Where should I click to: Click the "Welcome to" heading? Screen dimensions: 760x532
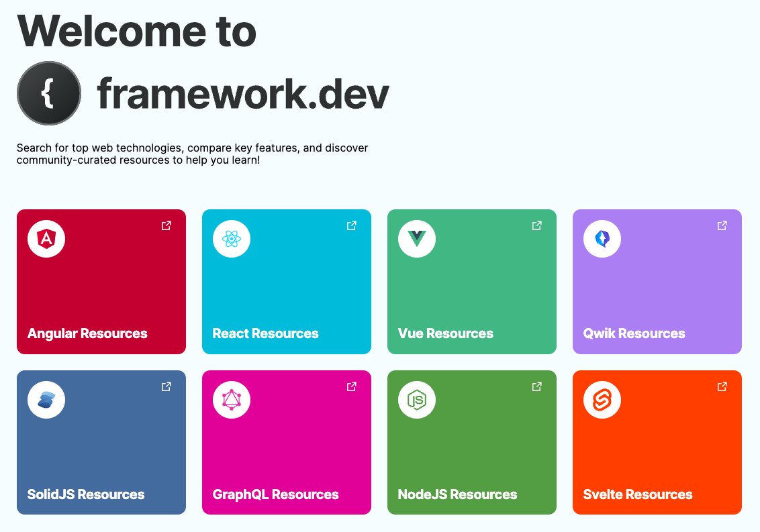(x=137, y=32)
